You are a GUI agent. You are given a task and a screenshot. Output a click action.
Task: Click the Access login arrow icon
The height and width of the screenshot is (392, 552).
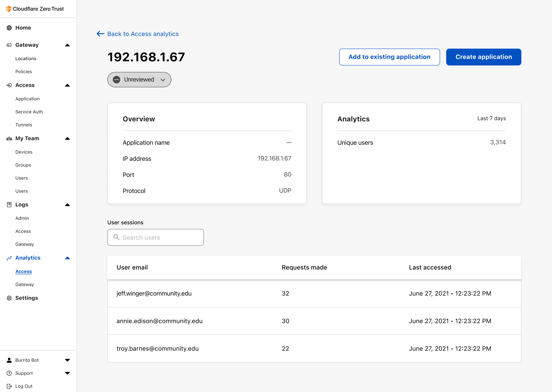pos(9,85)
